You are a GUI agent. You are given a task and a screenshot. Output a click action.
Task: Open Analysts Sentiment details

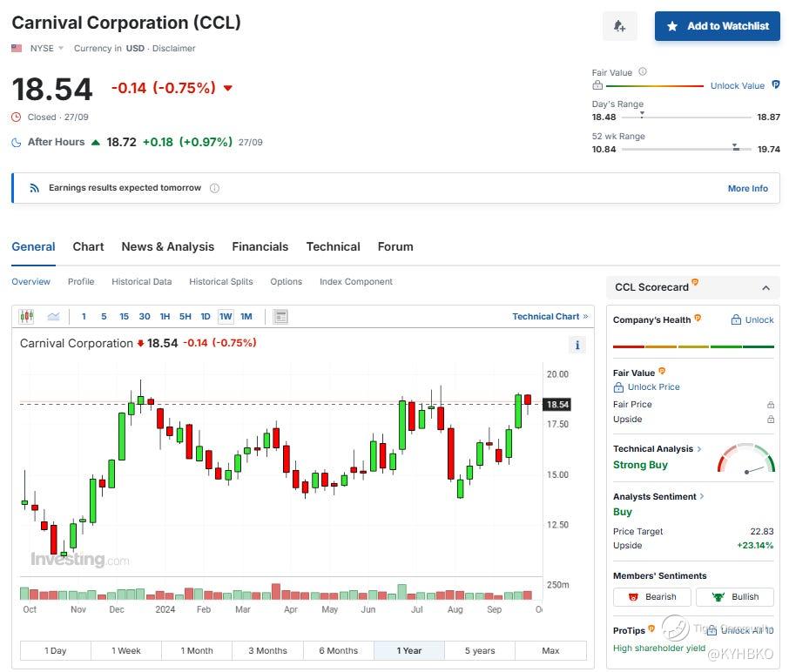[658, 496]
